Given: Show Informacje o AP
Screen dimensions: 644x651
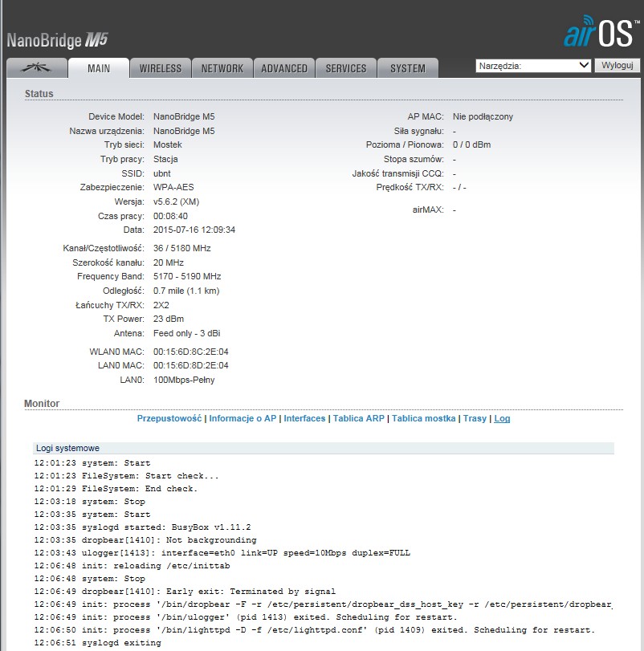Looking at the screenshot, I should point(243,418).
